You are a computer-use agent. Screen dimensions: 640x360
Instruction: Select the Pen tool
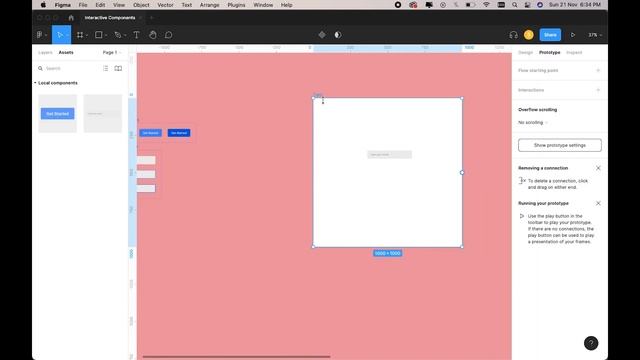118,35
